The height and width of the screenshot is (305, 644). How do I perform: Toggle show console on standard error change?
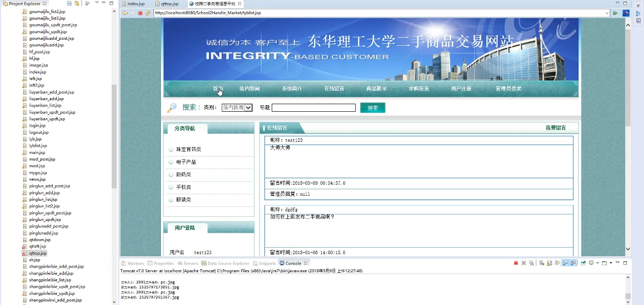tap(573, 263)
